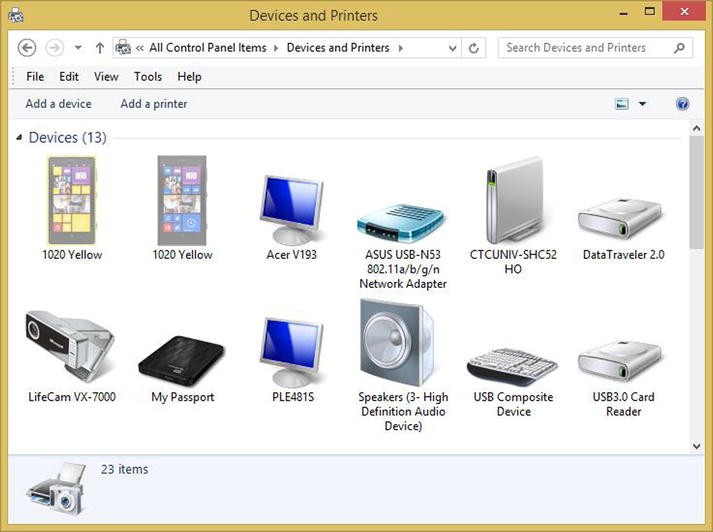Open recent locations dropdown arrow

click(78, 47)
